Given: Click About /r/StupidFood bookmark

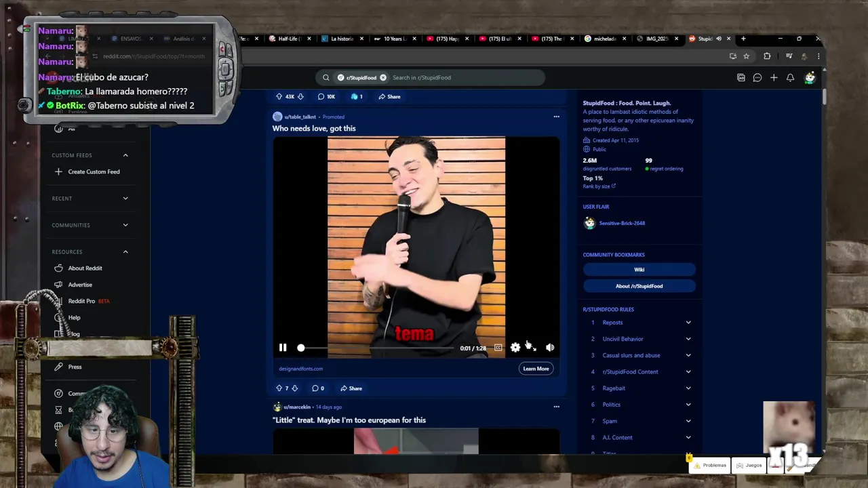Looking at the screenshot, I should pyautogui.click(x=639, y=286).
